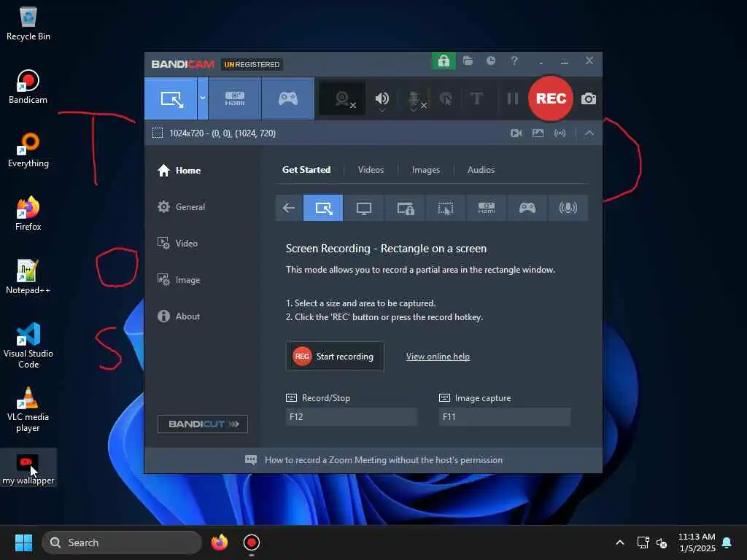Screen dimensions: 747x560
Task: Select rectangle screen recording mode in top toolbar
Action: click(171, 99)
